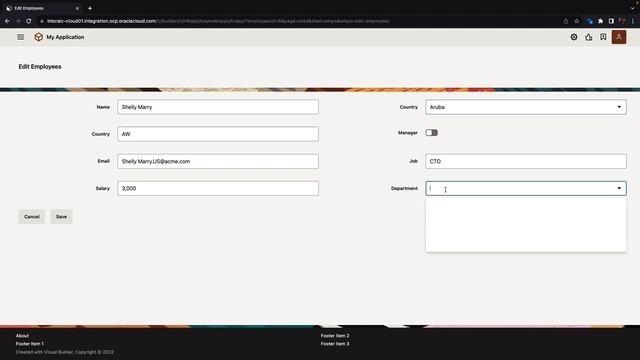The image size is (640, 360).
Task: Toggle the Manager switch
Action: (431, 133)
